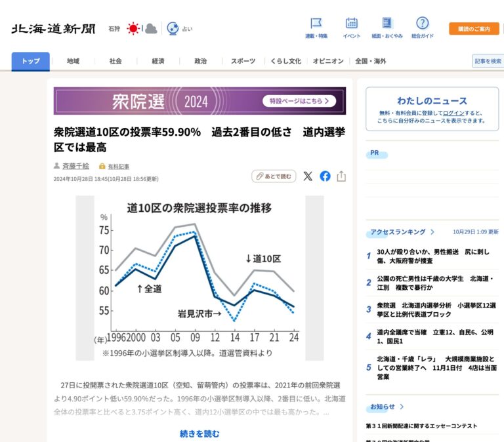The height and width of the screenshot is (442, 504).
Task: Share the article on X
Action: (x=308, y=176)
